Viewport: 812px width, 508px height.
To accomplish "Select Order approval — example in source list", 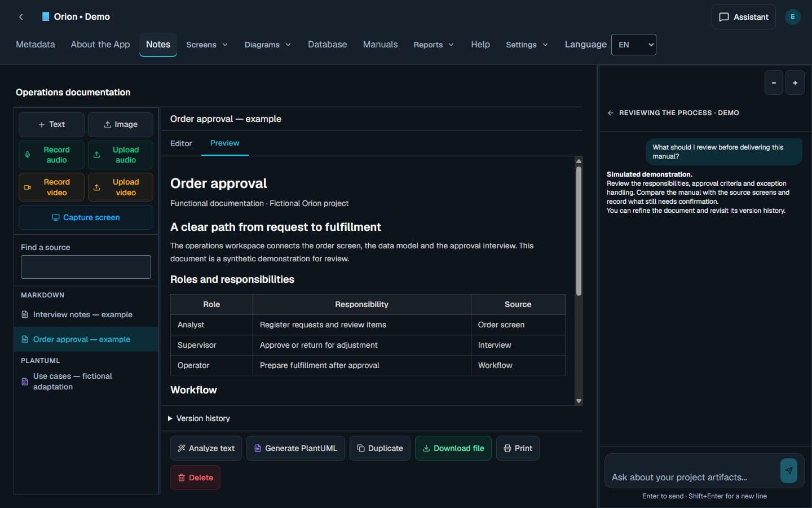I will point(86,339).
